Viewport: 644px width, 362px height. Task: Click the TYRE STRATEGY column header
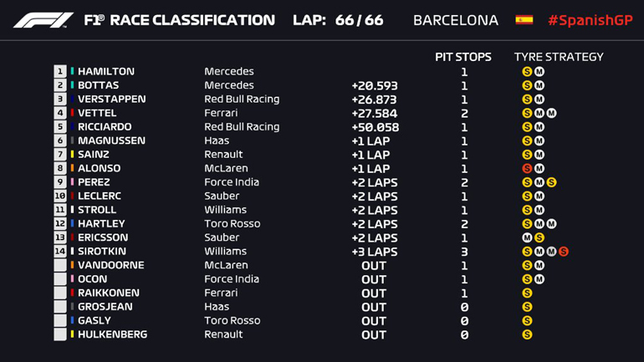click(x=558, y=57)
